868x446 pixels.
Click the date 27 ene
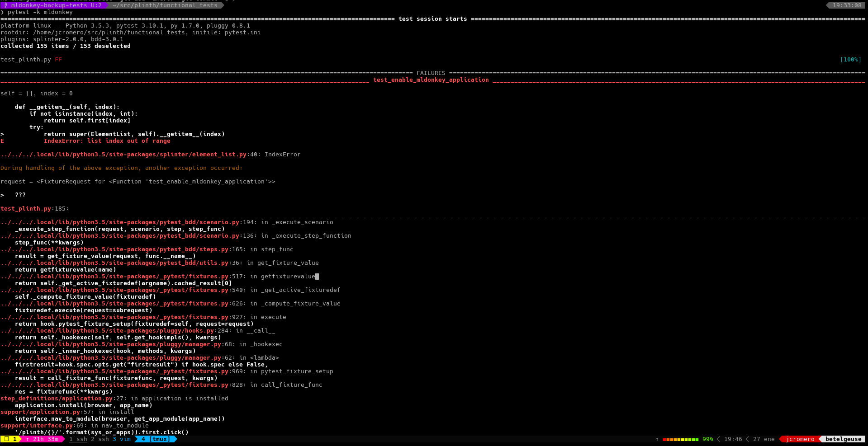coord(764,439)
